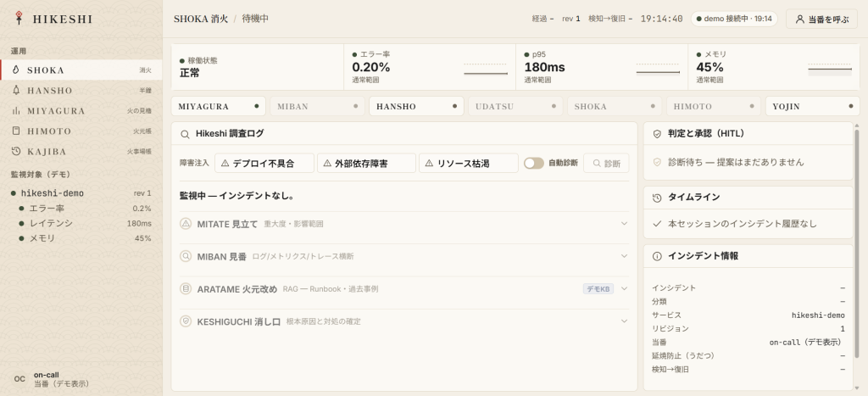Click the MIYAGURA chart icon in sidebar
Viewport: 868px width, 396px height.
pyautogui.click(x=15, y=111)
